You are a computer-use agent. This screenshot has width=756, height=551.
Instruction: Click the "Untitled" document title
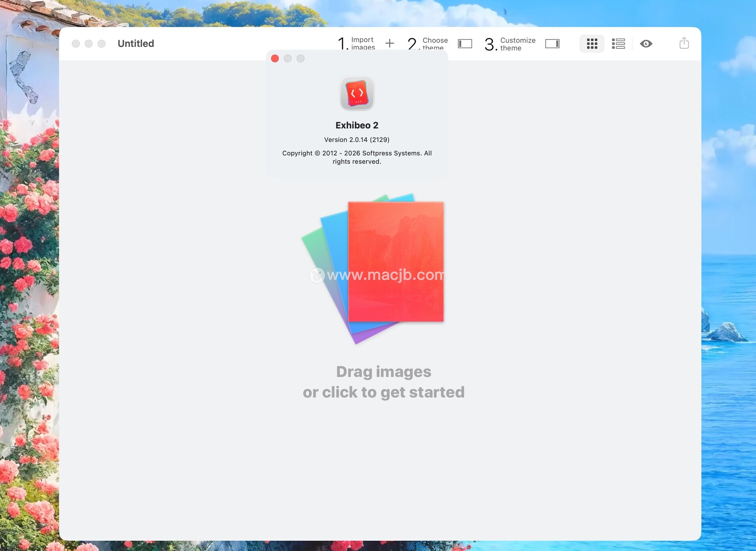(136, 44)
